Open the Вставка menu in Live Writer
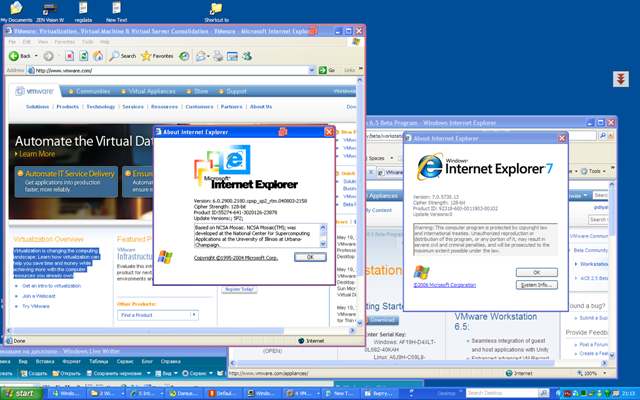The height and width of the screenshot is (400, 640). [45, 361]
